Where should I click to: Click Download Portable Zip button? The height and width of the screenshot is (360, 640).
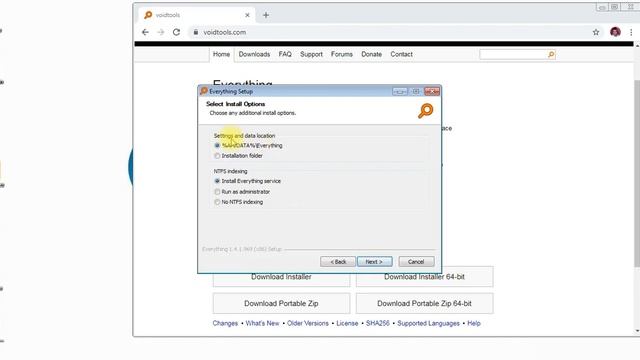281,303
